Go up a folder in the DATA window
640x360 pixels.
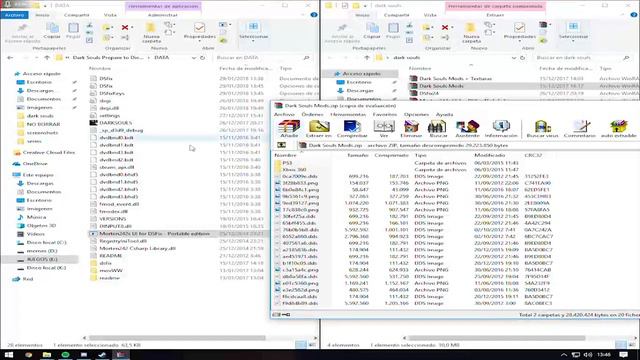point(47,58)
